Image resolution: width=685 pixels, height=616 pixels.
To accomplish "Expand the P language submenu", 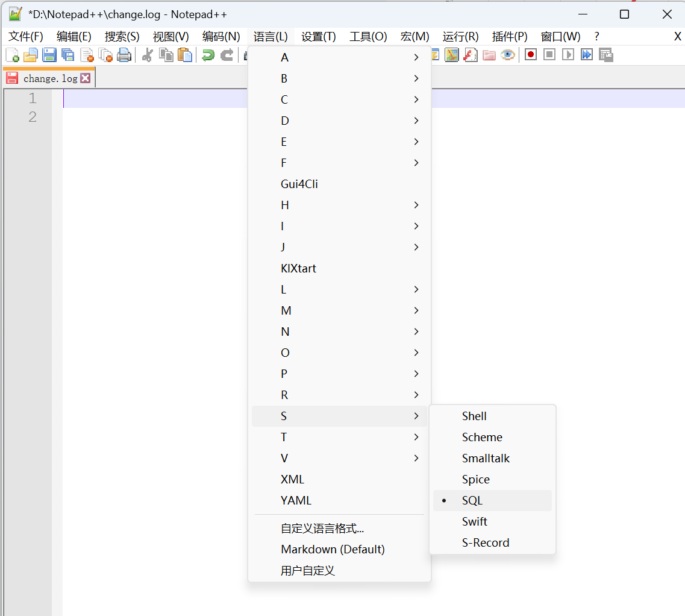I will (284, 374).
